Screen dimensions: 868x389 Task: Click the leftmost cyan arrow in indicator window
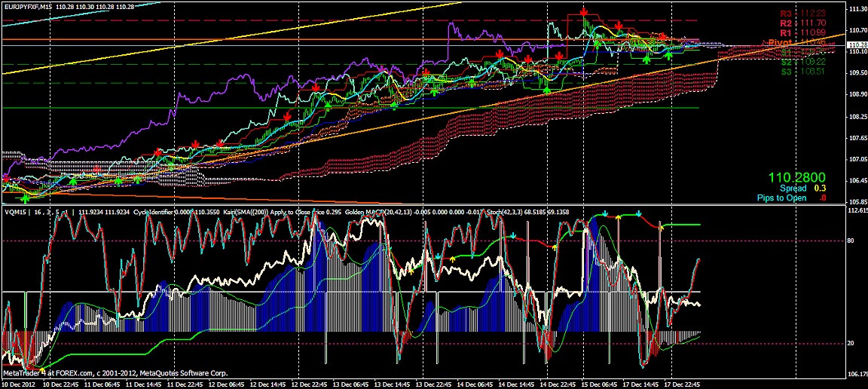(x=436, y=256)
